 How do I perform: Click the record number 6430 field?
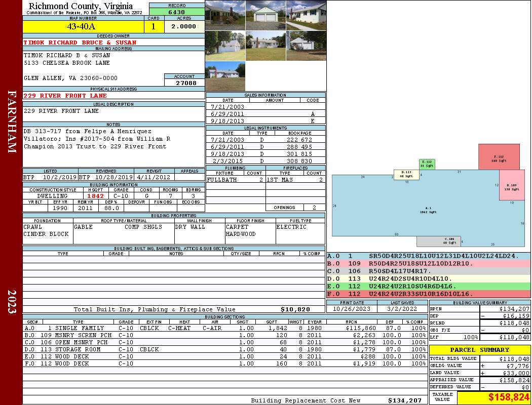pos(177,12)
